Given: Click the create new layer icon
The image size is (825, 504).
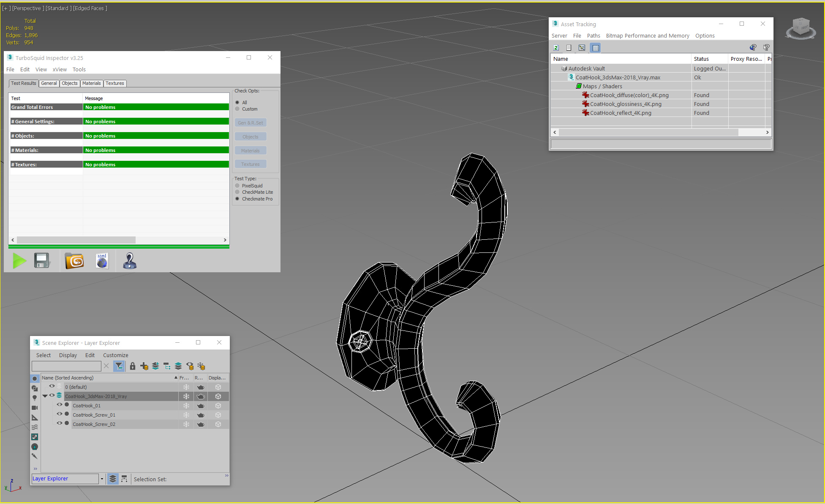Looking at the screenshot, I should [144, 366].
